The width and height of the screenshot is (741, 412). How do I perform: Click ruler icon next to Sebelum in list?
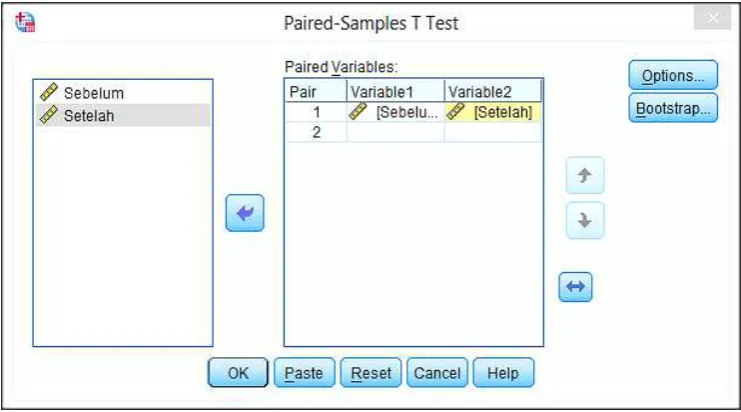[49, 92]
